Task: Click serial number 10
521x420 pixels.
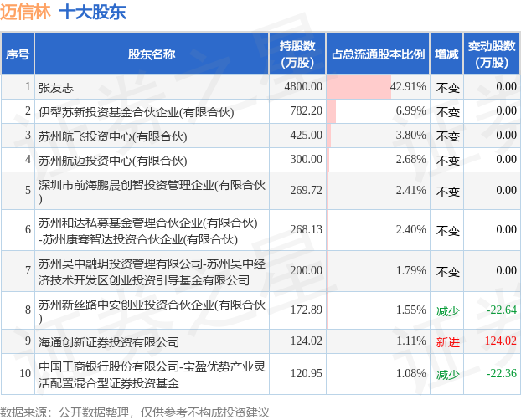Action: [25, 373]
